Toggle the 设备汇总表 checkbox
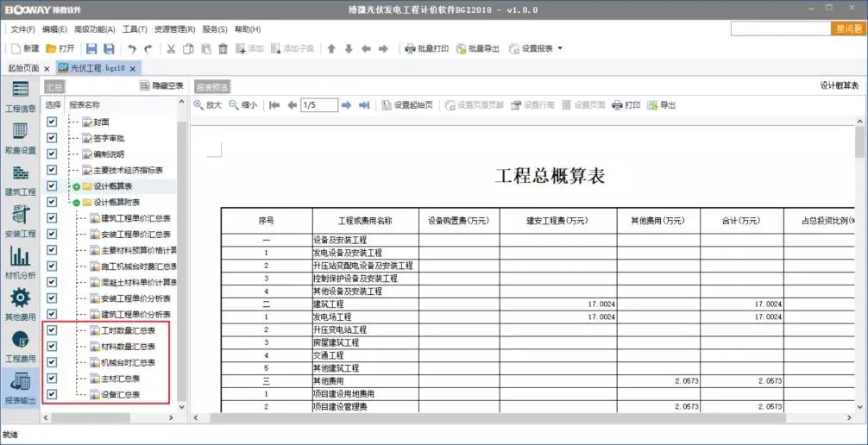868x445 pixels. [x=52, y=394]
